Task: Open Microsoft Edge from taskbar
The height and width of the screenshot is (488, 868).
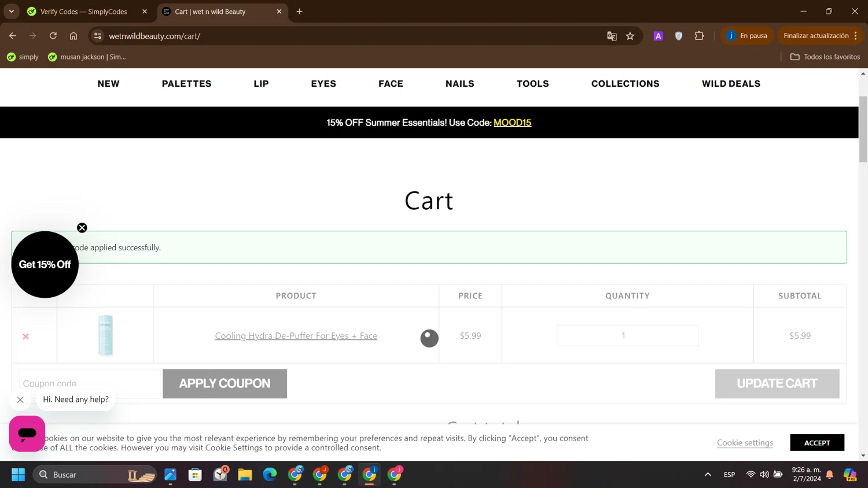Action: pos(270,475)
